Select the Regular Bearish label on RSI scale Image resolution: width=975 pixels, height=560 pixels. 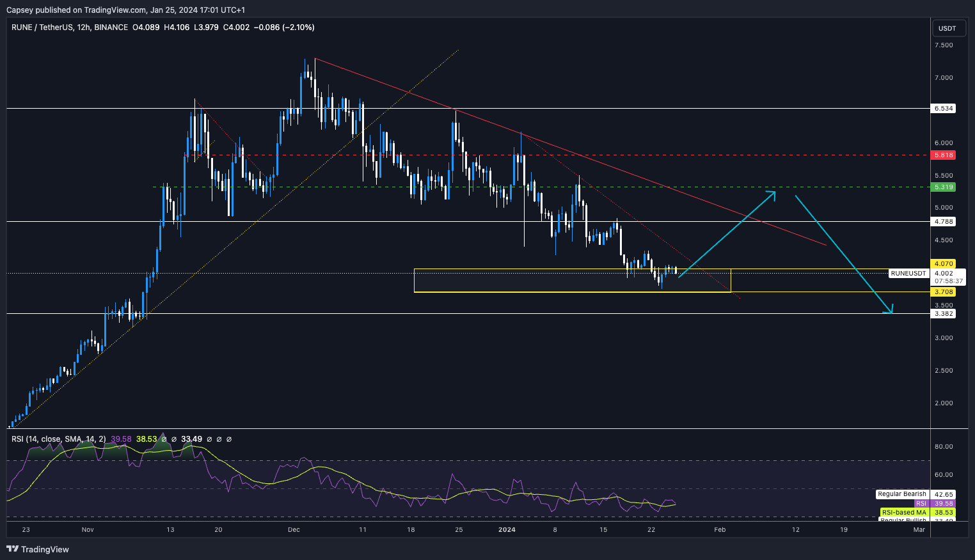click(x=902, y=494)
